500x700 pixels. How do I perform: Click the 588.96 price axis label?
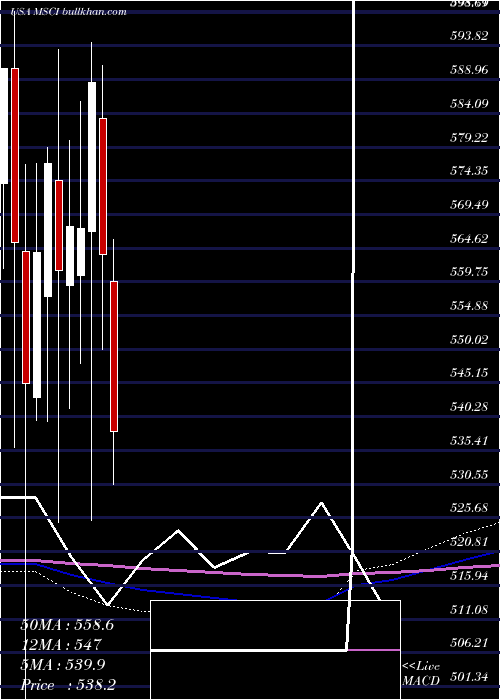click(x=468, y=71)
